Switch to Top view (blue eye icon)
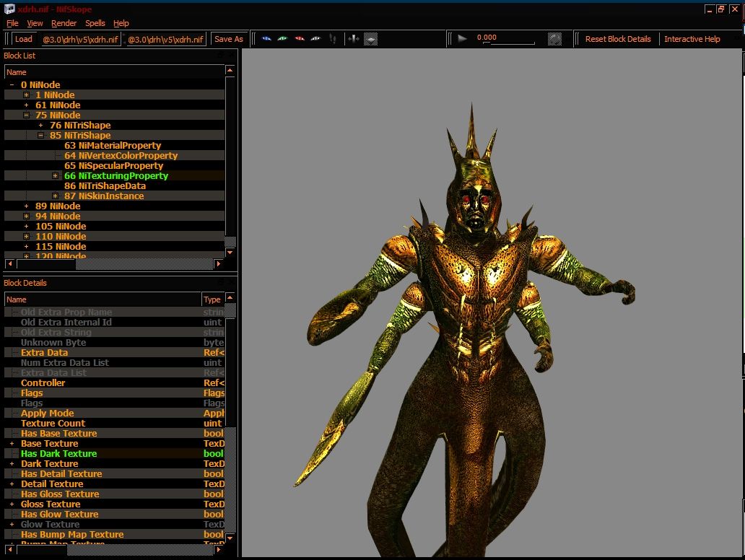The height and width of the screenshot is (560, 745). (266, 39)
